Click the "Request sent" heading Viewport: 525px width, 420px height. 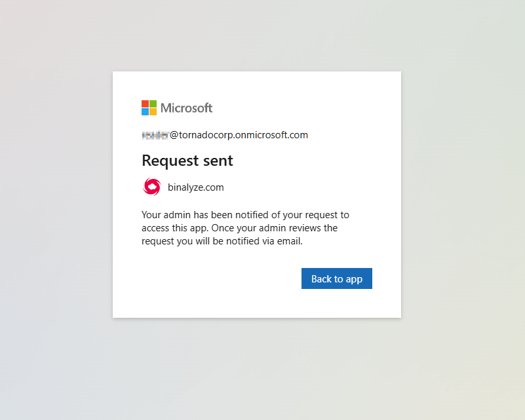tap(187, 161)
